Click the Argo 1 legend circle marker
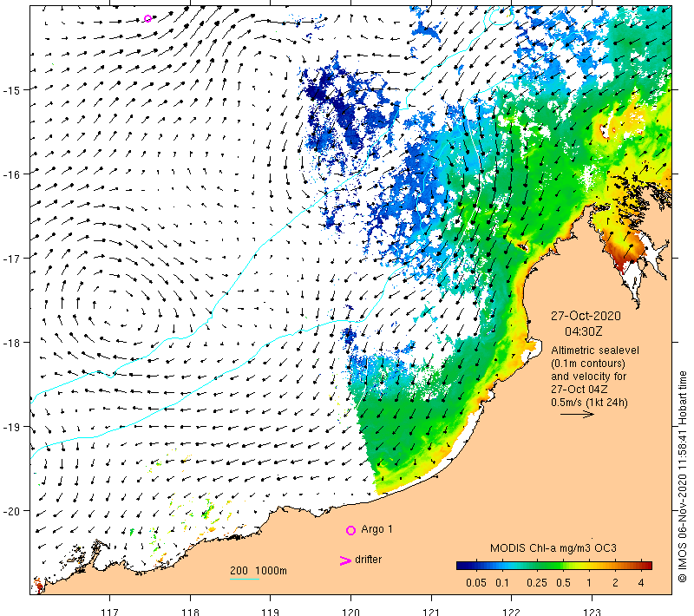The height and width of the screenshot is (616, 694). (x=350, y=530)
